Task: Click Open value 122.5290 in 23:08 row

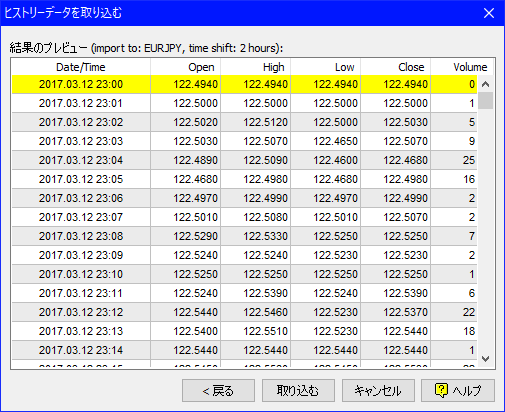Action: tap(195, 236)
